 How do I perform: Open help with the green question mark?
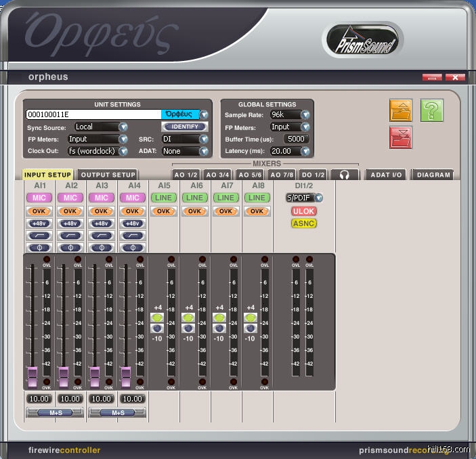432,110
